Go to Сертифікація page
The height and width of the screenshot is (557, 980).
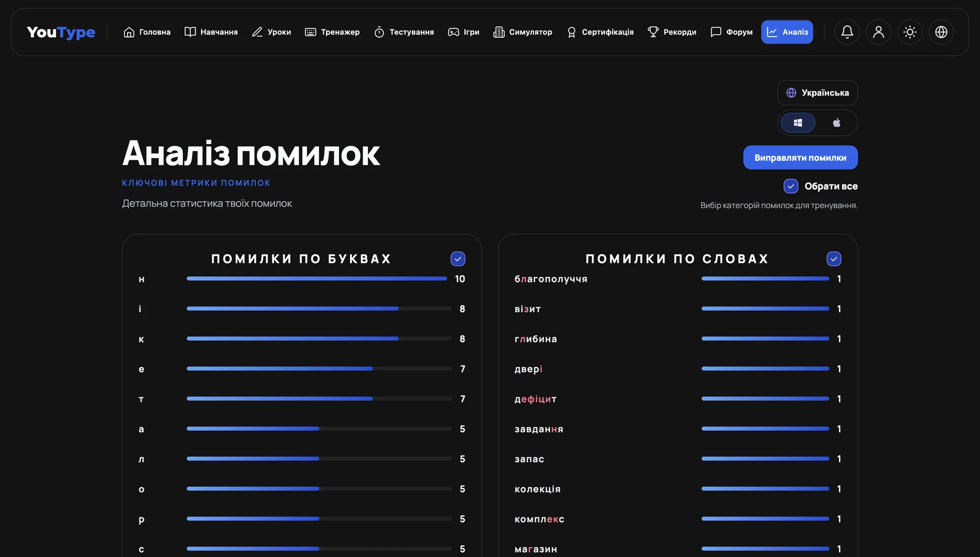click(600, 32)
